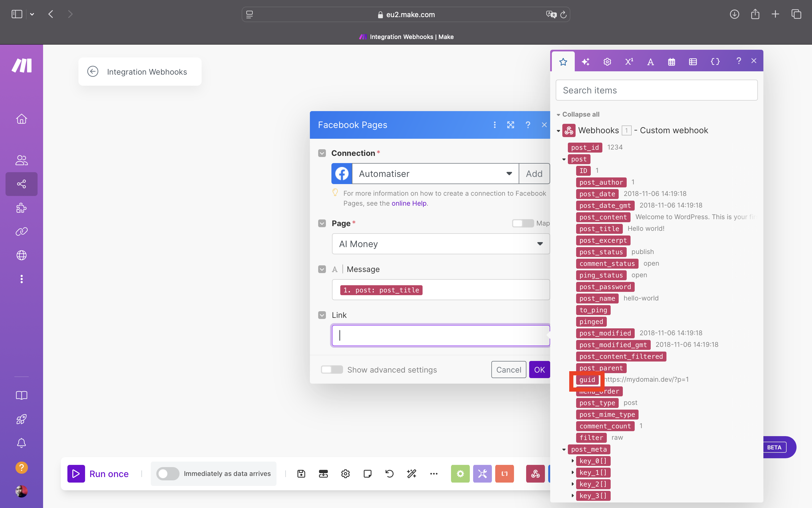Click in the Link input field
812x508 pixels.
pos(441,335)
